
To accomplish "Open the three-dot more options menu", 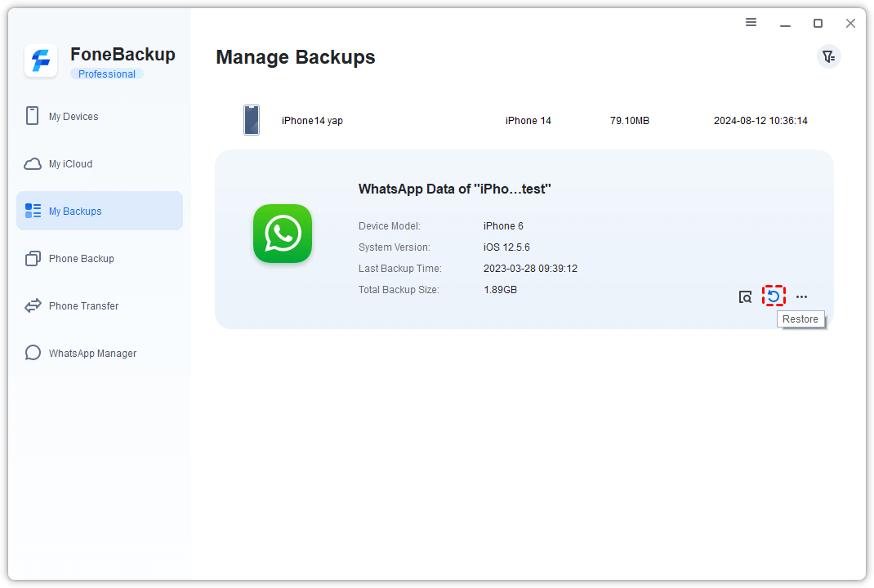I will (801, 297).
